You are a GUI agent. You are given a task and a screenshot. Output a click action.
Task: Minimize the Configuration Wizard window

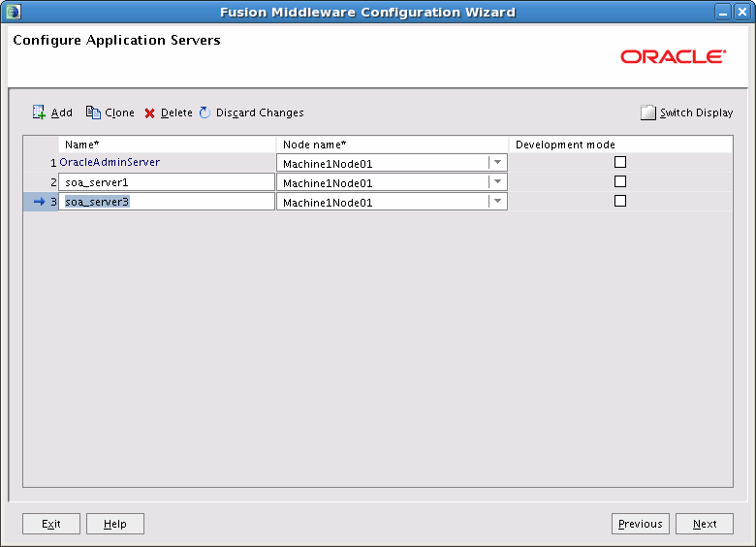tap(723, 12)
